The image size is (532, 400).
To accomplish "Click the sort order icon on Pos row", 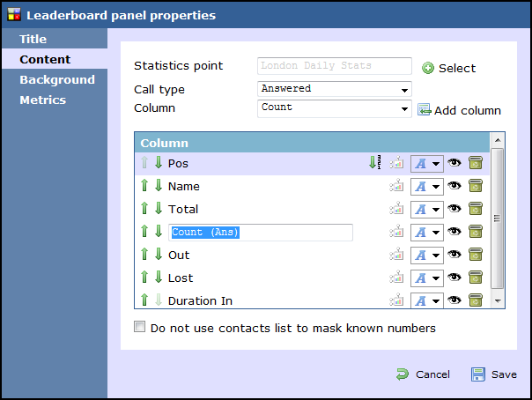I will pos(375,162).
